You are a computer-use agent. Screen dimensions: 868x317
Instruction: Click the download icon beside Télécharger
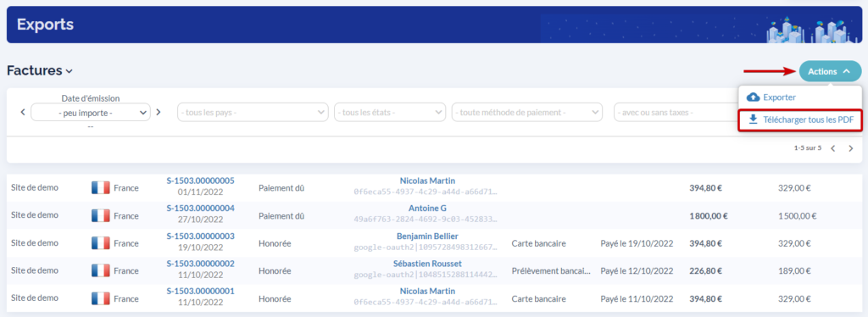(x=753, y=120)
